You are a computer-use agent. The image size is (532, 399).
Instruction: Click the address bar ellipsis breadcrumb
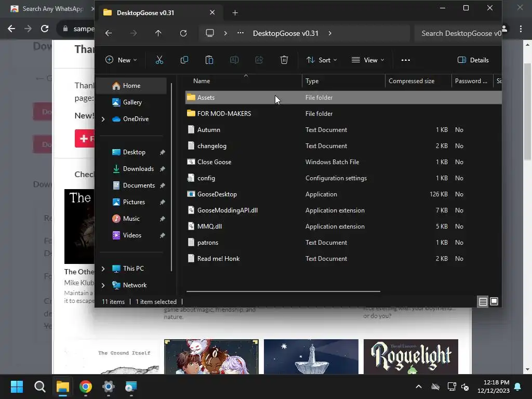coord(241,33)
